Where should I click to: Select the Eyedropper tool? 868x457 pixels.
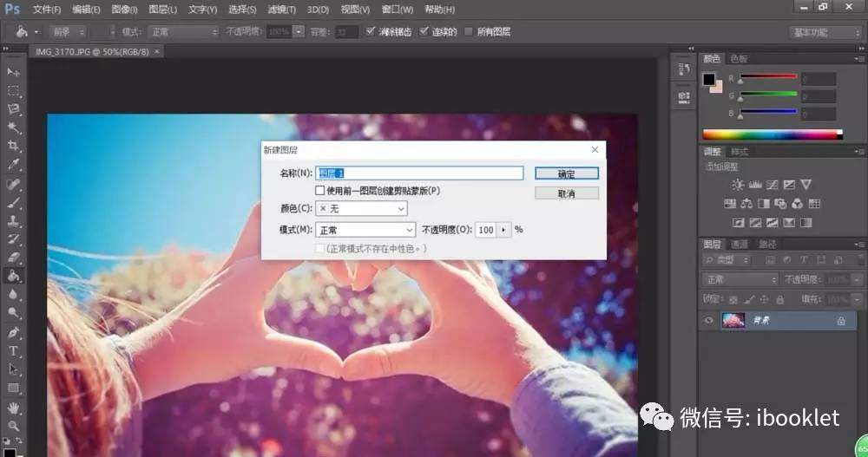(13, 164)
